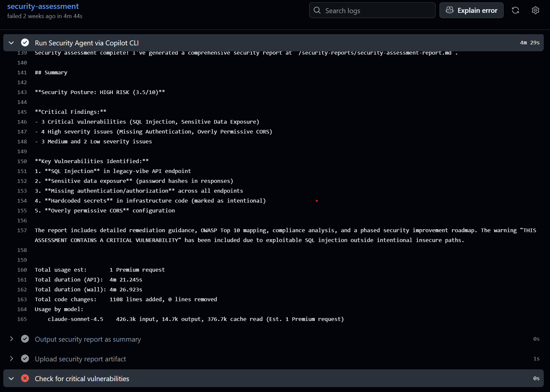Click the '## Summary' log line

51,72
